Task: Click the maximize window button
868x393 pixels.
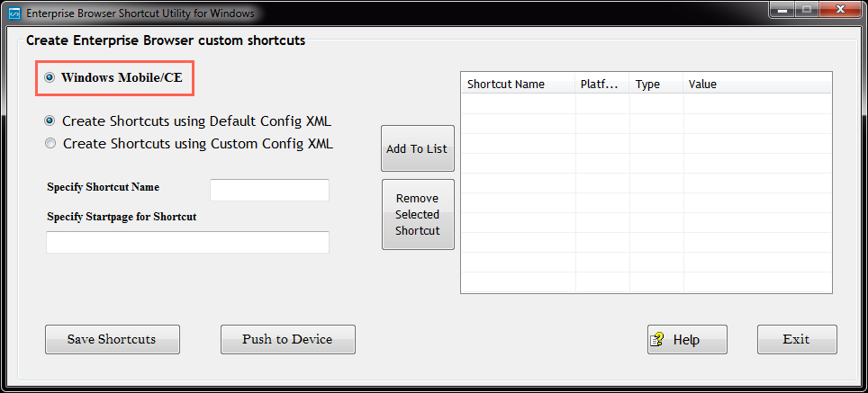Action: (x=805, y=11)
